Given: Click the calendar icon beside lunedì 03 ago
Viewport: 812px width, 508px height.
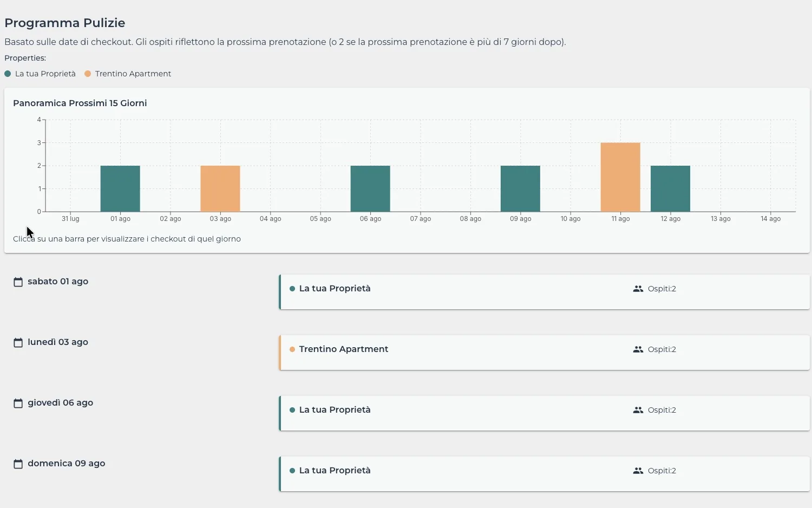Looking at the screenshot, I should click(x=18, y=343).
